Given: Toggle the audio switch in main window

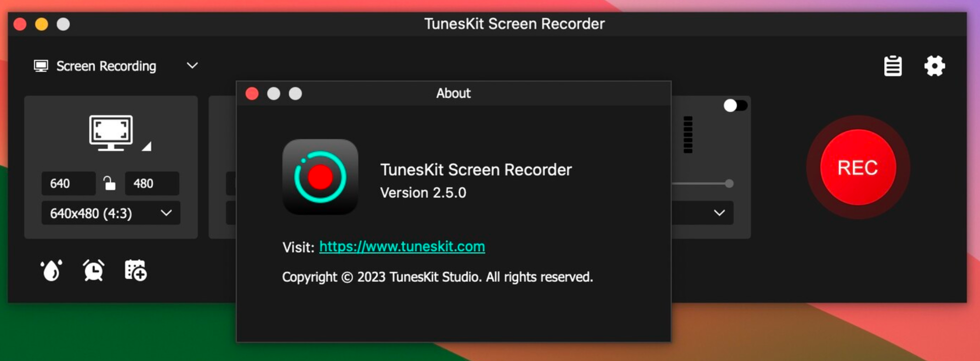Looking at the screenshot, I should click(x=736, y=106).
